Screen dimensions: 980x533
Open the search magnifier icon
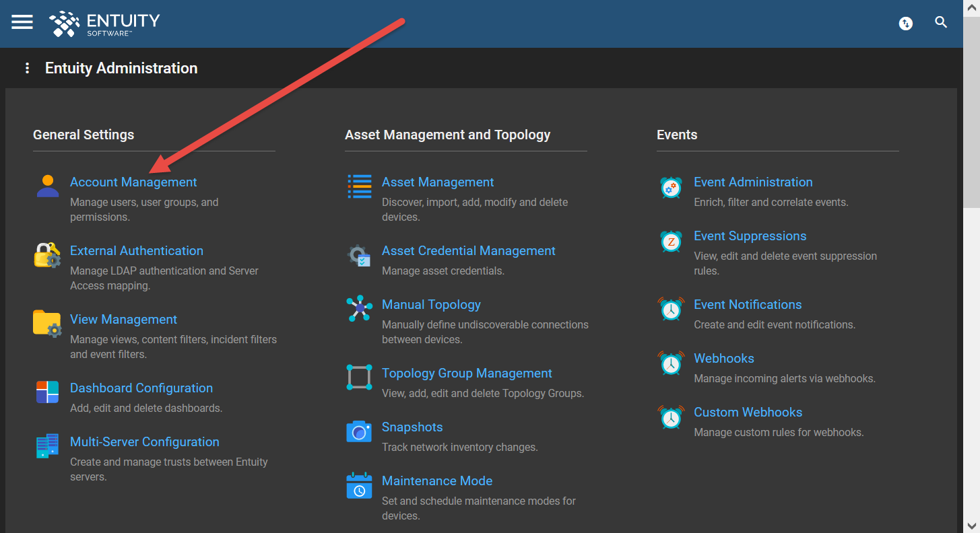[942, 23]
